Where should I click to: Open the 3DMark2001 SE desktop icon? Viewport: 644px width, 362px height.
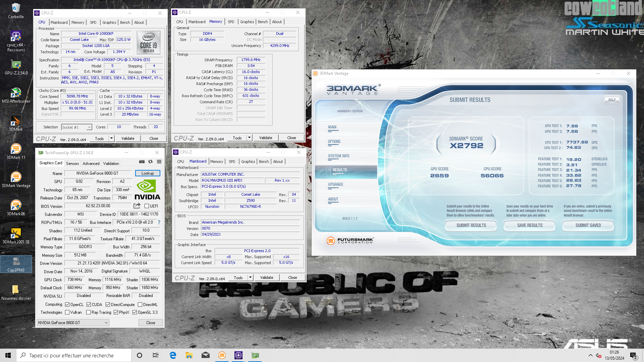pyautogui.click(x=16, y=236)
